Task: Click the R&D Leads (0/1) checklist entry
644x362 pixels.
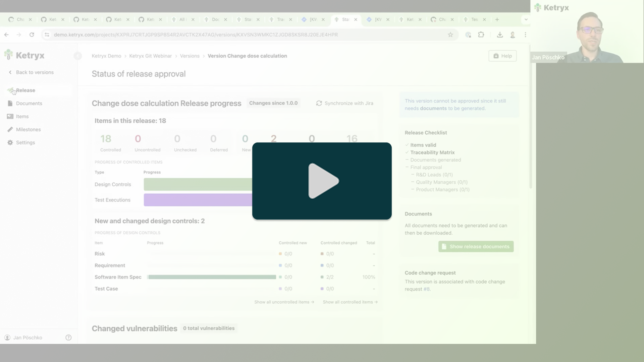Action: click(x=434, y=175)
